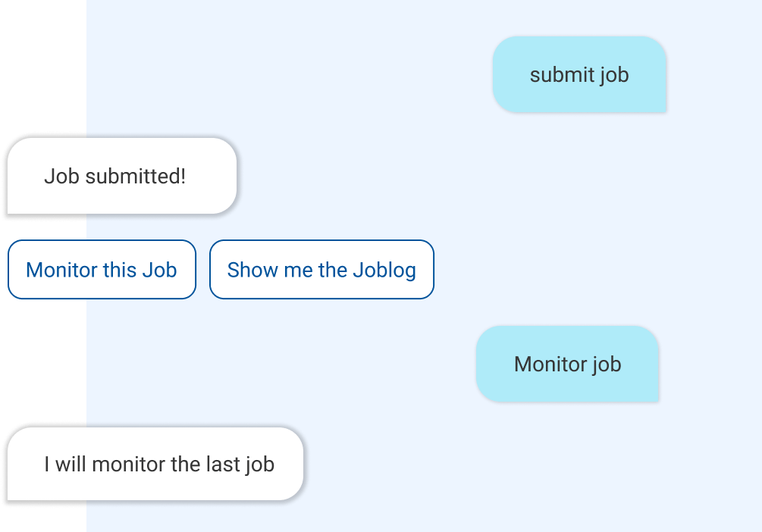Click the cyan bubble reading Monitor job
Screen dimensions: 762x532
[x=567, y=364]
